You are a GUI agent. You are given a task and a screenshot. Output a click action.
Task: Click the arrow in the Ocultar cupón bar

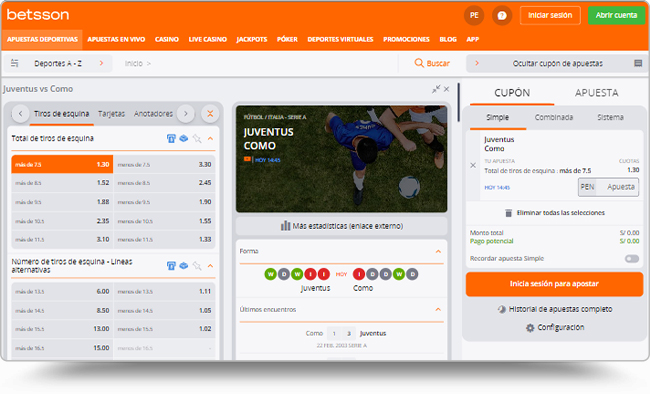[x=477, y=63]
